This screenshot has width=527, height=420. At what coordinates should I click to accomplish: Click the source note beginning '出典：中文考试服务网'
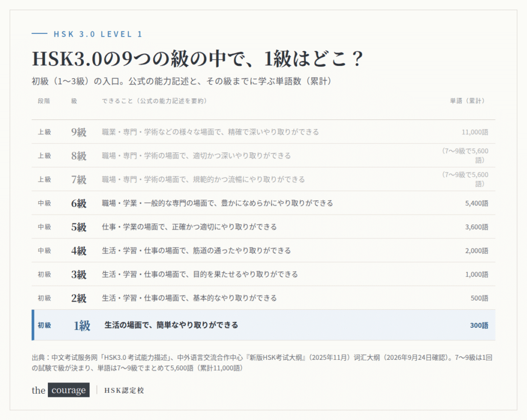262,363
